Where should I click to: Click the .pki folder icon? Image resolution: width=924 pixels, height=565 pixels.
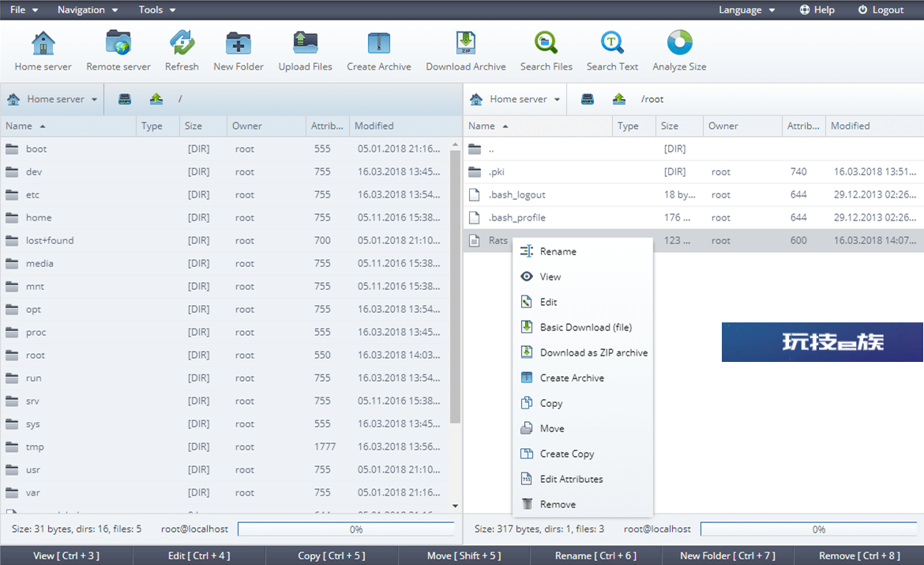[475, 171]
